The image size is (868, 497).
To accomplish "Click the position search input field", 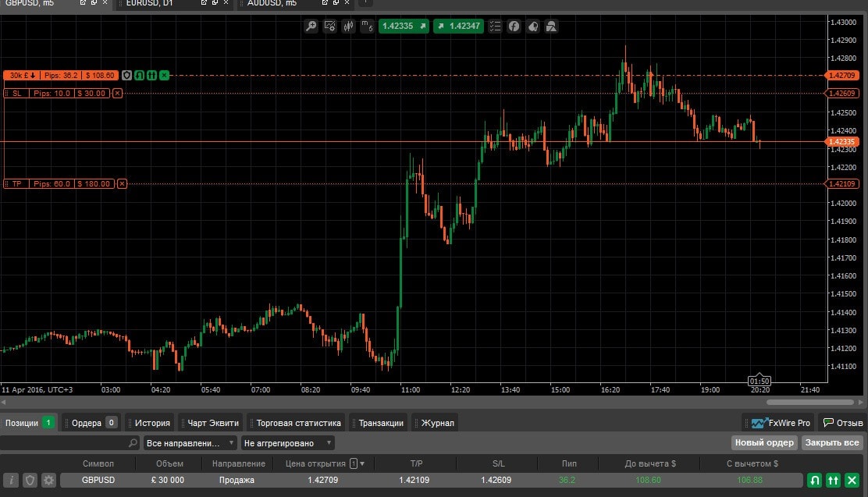I will pos(62,443).
